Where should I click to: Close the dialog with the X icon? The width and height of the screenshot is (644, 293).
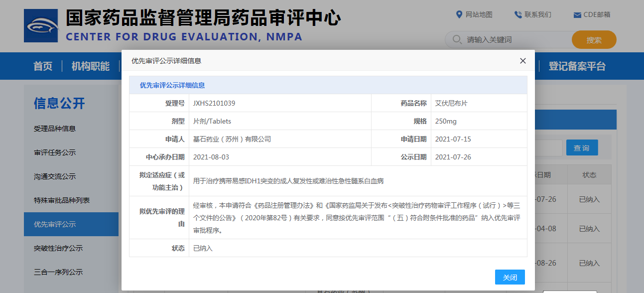click(522, 61)
